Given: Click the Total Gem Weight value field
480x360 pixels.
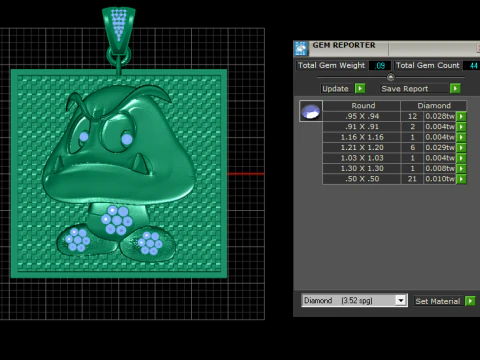Looking at the screenshot, I should pyautogui.click(x=380, y=66).
